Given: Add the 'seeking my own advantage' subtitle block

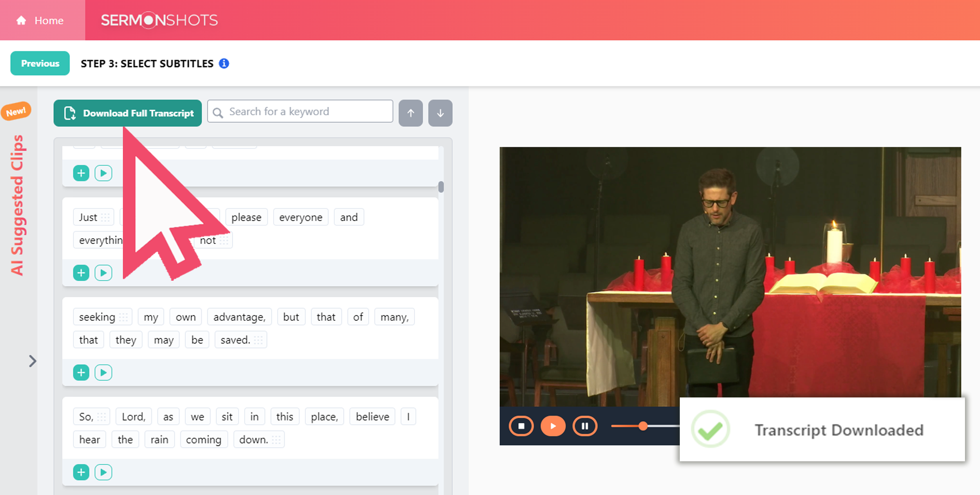Looking at the screenshot, I should tap(81, 372).
